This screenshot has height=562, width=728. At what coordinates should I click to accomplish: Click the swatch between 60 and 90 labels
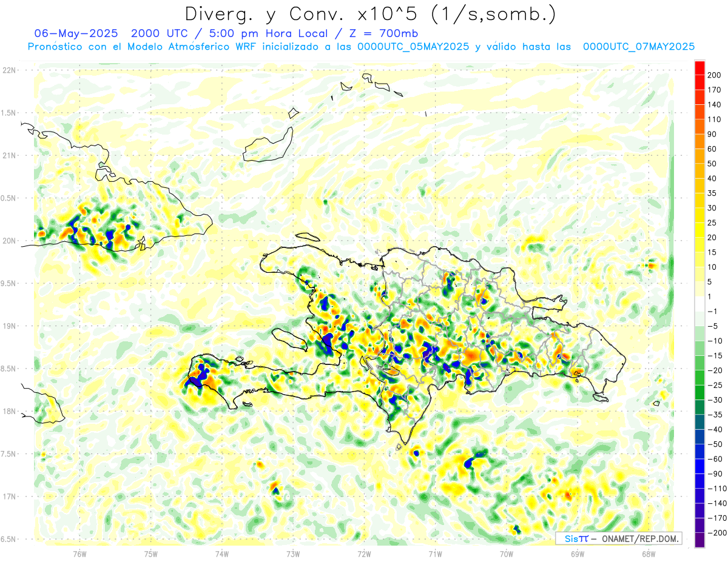point(699,142)
